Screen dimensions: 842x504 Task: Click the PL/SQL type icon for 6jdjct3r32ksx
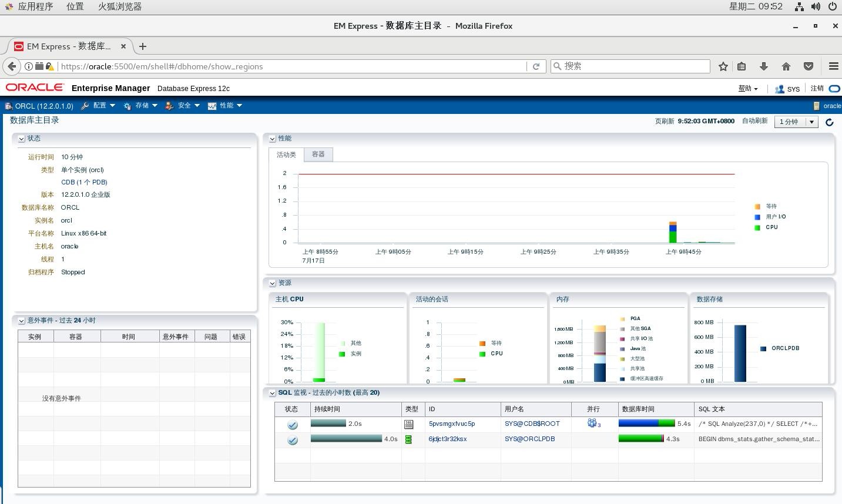click(408, 439)
